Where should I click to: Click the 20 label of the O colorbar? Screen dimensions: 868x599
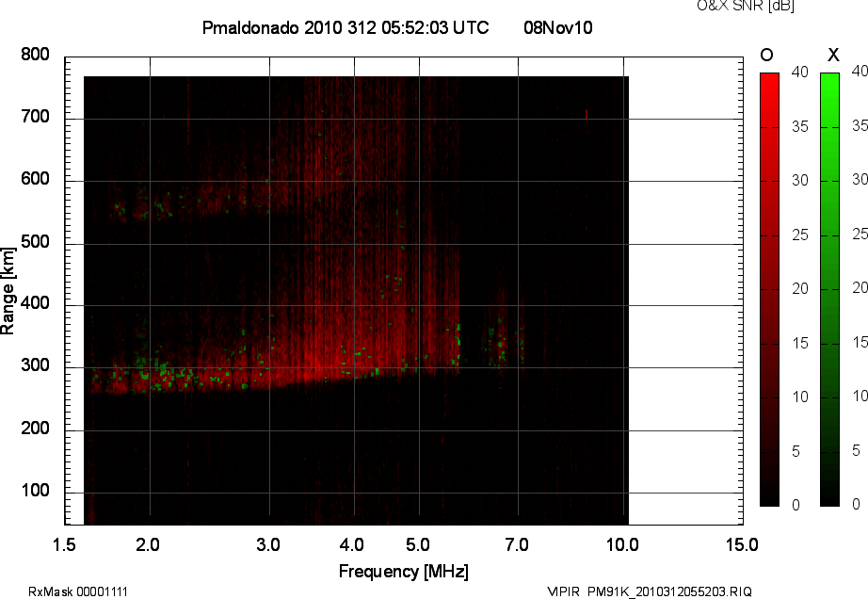[800, 288]
